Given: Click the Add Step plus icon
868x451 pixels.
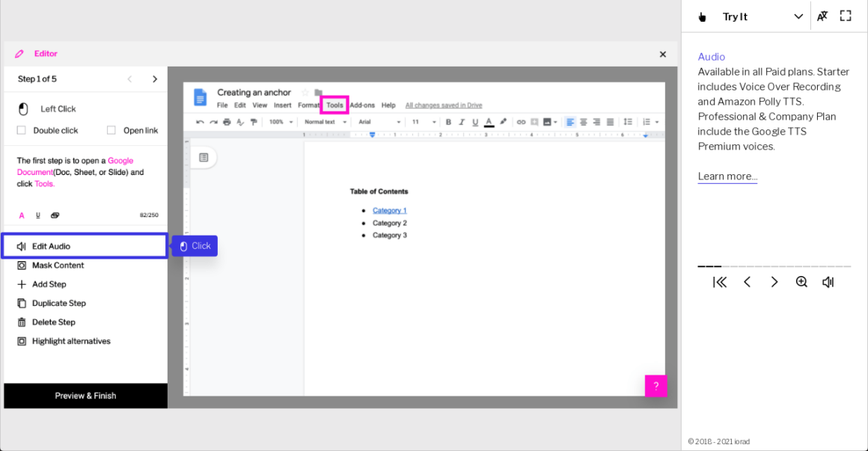Looking at the screenshot, I should tap(21, 284).
